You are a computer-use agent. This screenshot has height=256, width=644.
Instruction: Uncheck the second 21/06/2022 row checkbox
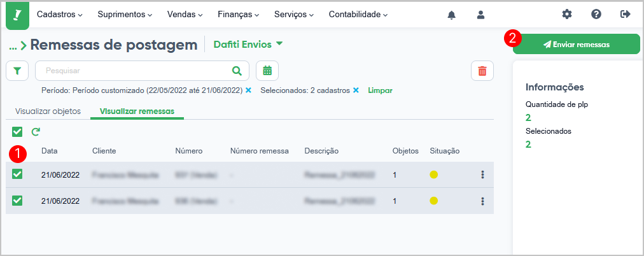tap(17, 201)
